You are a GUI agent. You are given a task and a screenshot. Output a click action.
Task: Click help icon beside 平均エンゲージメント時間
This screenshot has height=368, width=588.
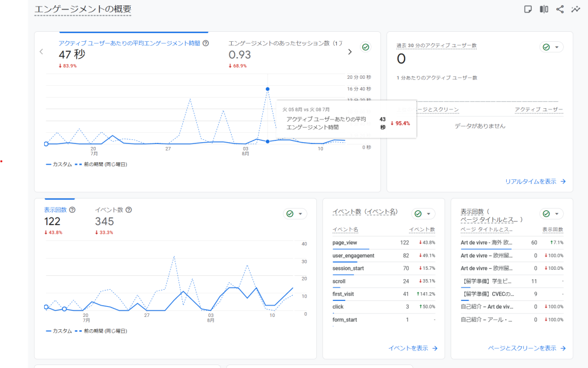pyautogui.click(x=205, y=43)
